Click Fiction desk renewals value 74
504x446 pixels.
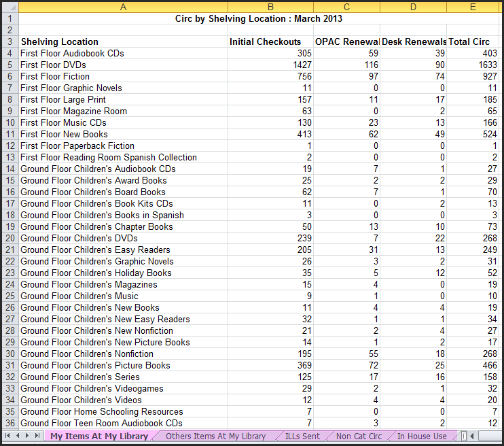[414, 77]
